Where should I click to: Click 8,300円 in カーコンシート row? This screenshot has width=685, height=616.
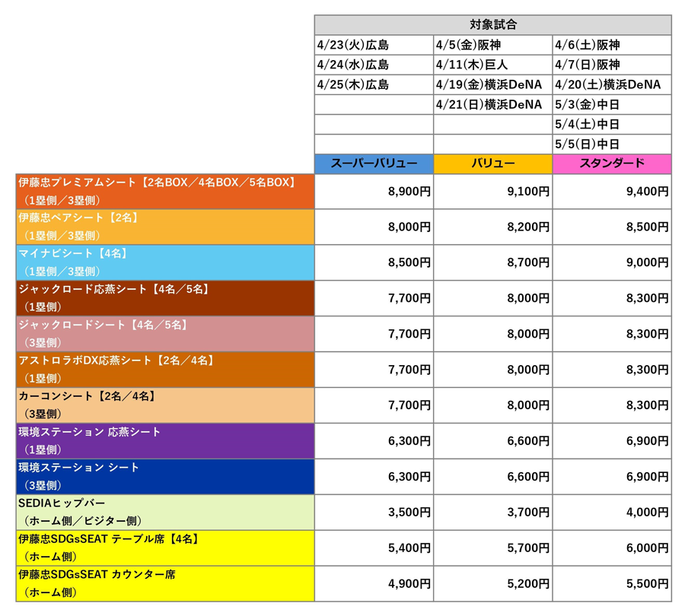[x=612, y=405]
